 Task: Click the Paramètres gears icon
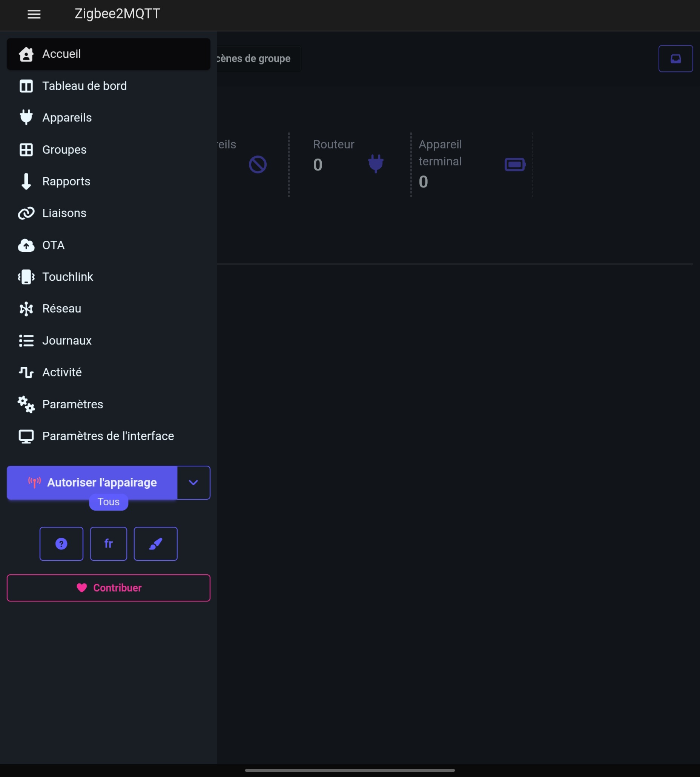coord(26,404)
